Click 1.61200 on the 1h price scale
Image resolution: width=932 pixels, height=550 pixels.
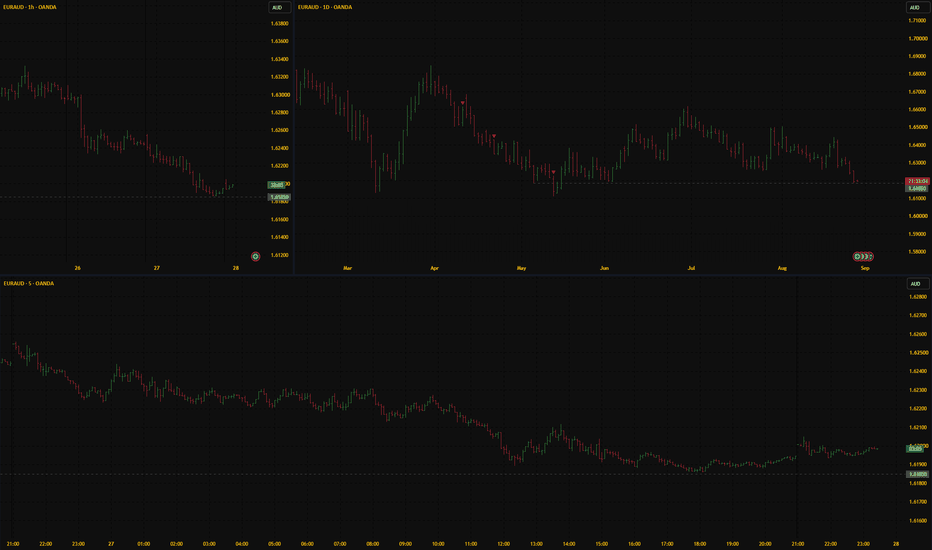click(x=279, y=255)
